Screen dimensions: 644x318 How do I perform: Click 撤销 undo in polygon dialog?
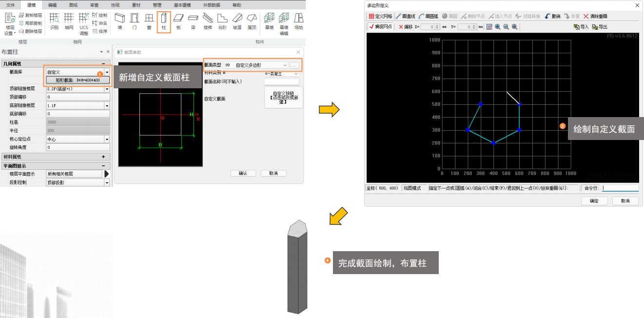click(x=552, y=16)
